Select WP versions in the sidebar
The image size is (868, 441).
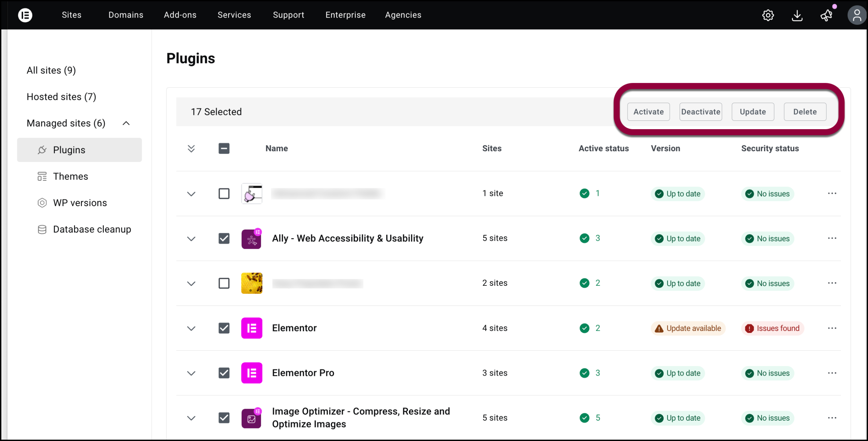(x=80, y=202)
